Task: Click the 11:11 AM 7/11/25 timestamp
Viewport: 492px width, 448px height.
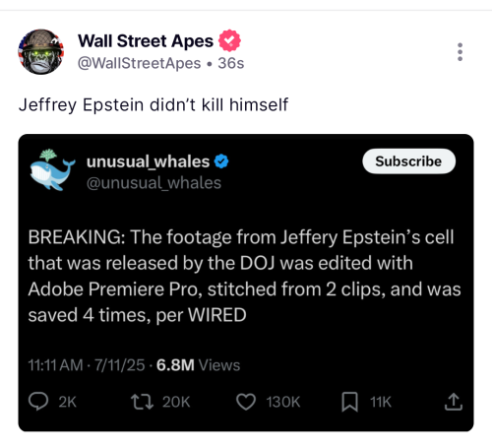Action: coord(87,365)
